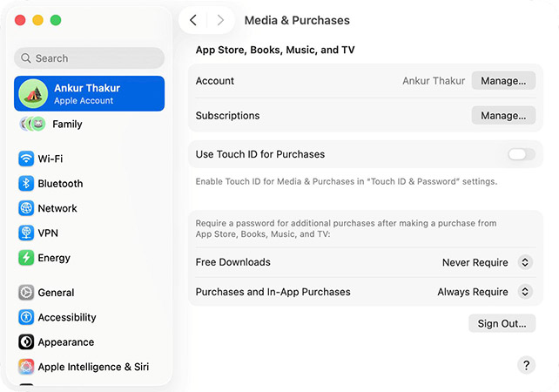Click the Bluetooth icon in sidebar
Viewport: 559px width, 392px height.
tap(26, 183)
